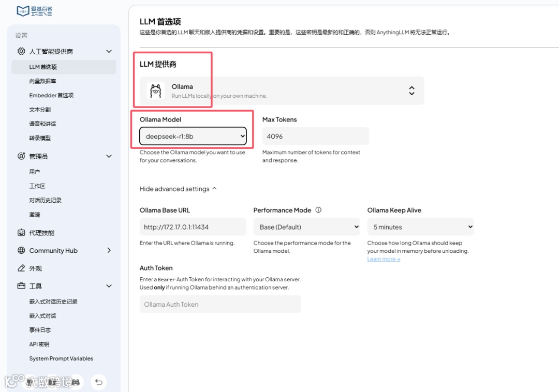This screenshot has height=392, width=559.
Task: Open 语音和讲话 settings
Action: click(x=43, y=124)
